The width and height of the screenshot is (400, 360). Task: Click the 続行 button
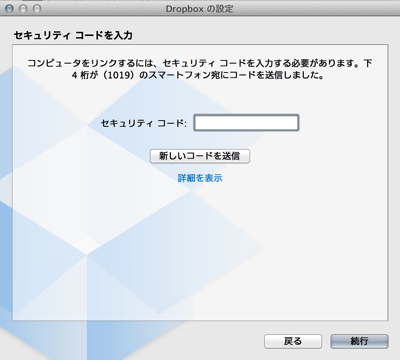point(359,341)
